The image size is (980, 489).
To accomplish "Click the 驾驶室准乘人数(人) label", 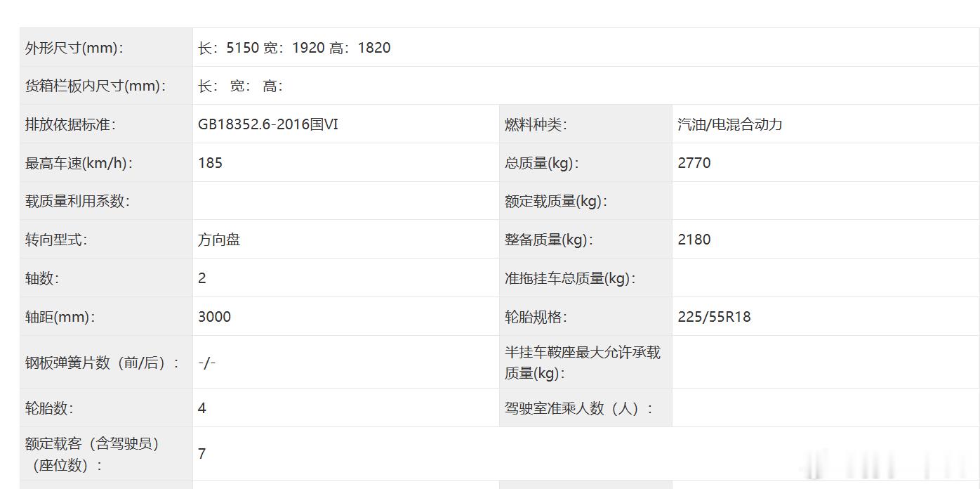I will [579, 408].
